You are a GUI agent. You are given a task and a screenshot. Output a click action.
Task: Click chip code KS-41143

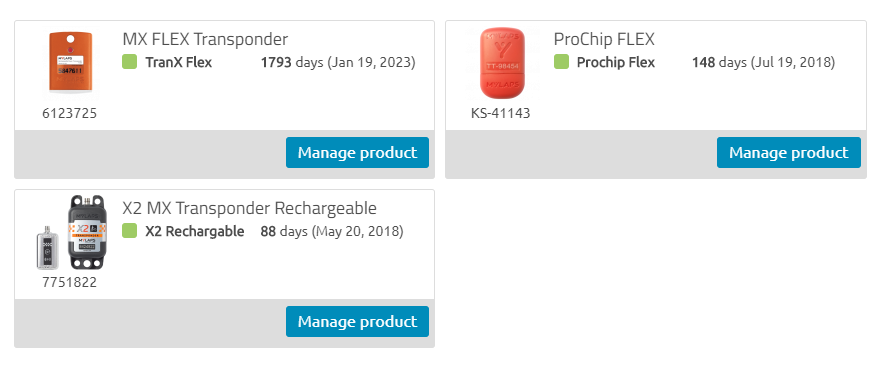[501, 113]
